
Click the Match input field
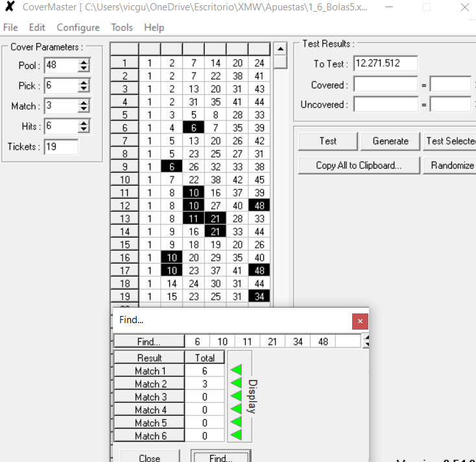coord(61,106)
